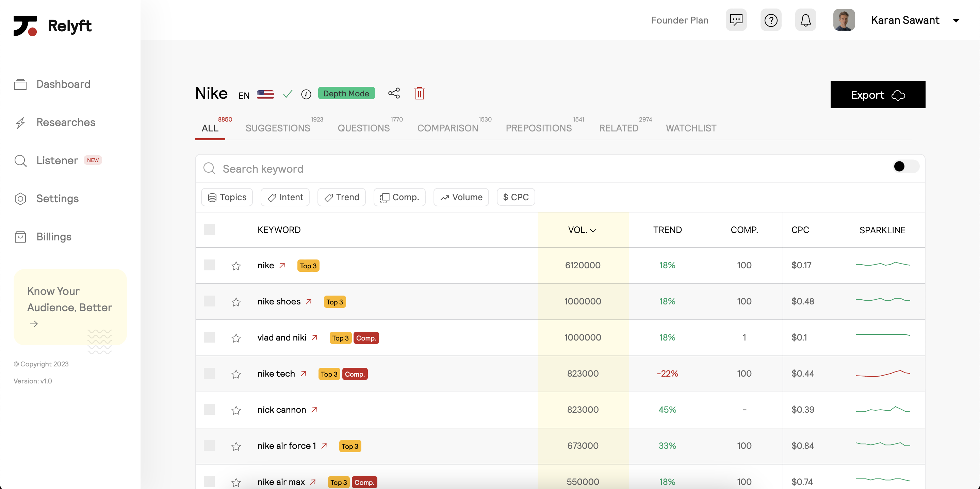This screenshot has height=489, width=980.
Task: Open external link arrow beside vlad and niki
Action: pyautogui.click(x=314, y=337)
